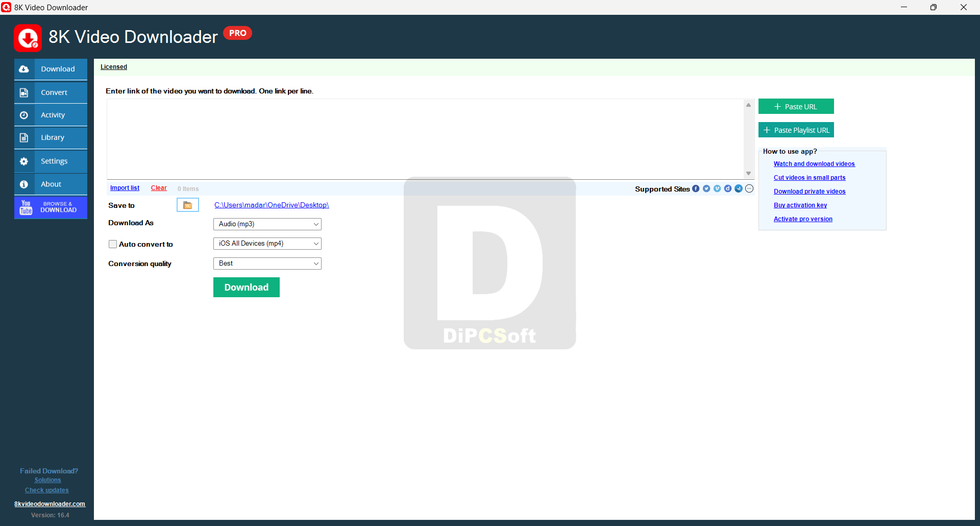
Task: Click the 'Failed Download?' heading
Action: click(x=49, y=471)
